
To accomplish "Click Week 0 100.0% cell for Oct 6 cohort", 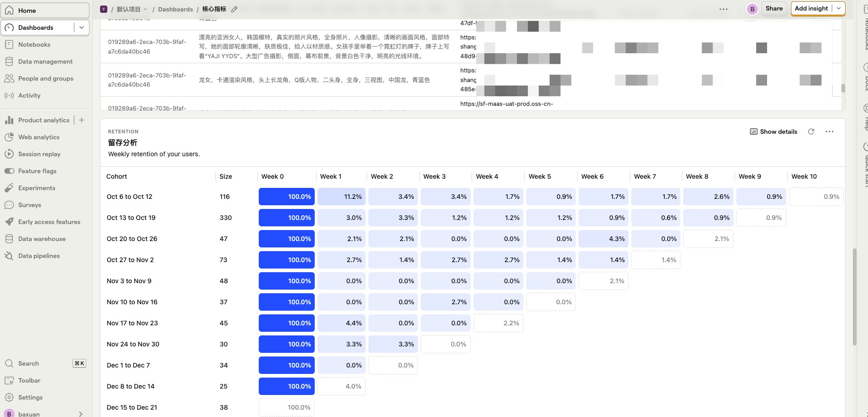I will [x=287, y=197].
